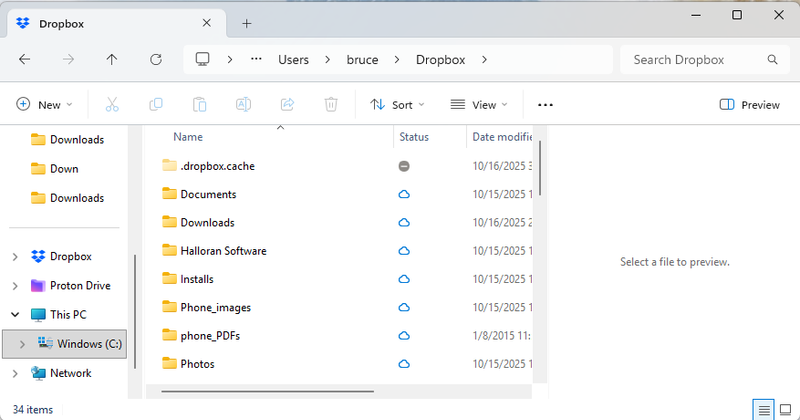Toggle the Preview pane
This screenshot has height=420, width=800.
(x=749, y=104)
